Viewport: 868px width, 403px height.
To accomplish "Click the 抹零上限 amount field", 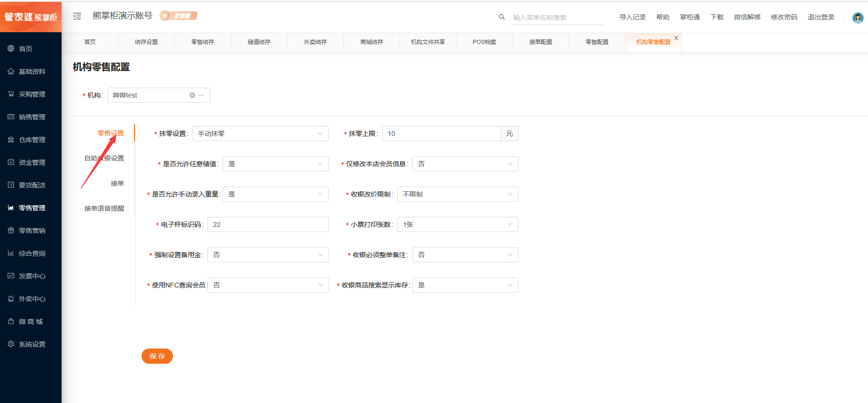I will [441, 134].
